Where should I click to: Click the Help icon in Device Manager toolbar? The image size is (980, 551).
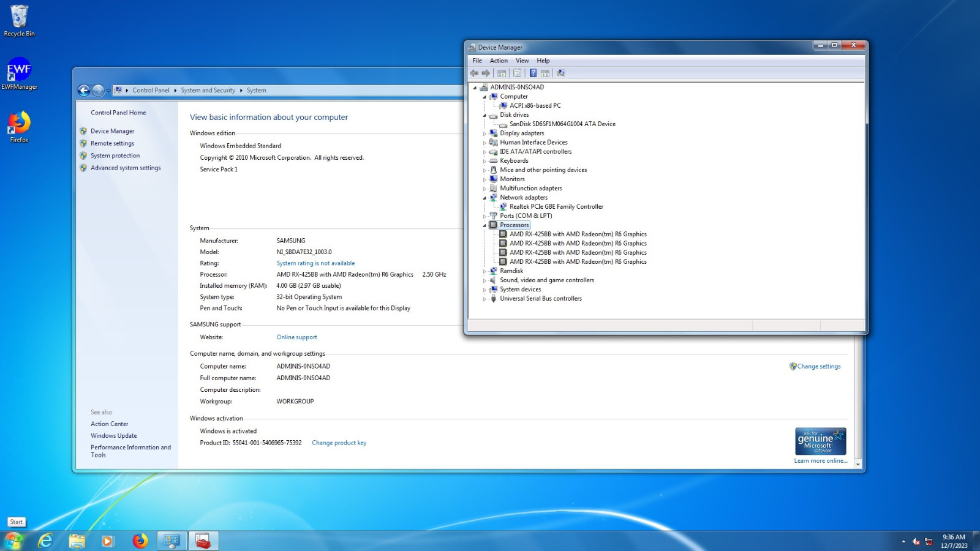point(533,73)
